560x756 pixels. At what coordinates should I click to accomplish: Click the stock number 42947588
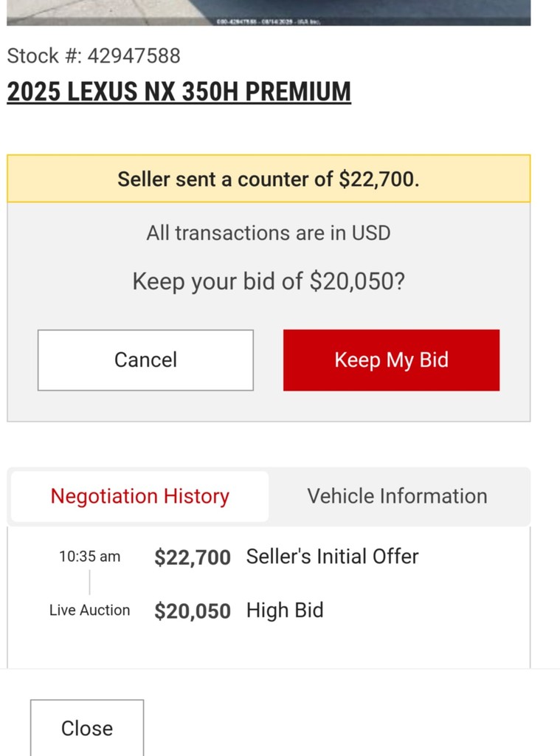pos(134,55)
